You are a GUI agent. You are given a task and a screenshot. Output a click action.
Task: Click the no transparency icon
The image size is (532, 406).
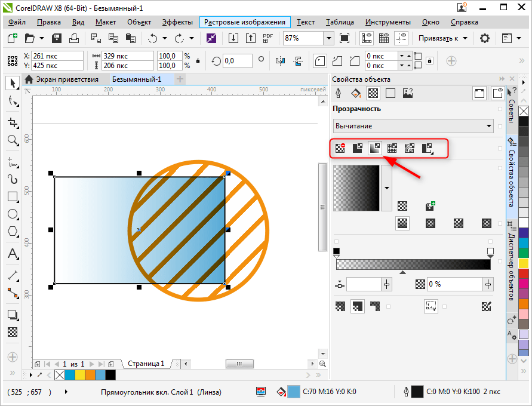click(x=340, y=148)
